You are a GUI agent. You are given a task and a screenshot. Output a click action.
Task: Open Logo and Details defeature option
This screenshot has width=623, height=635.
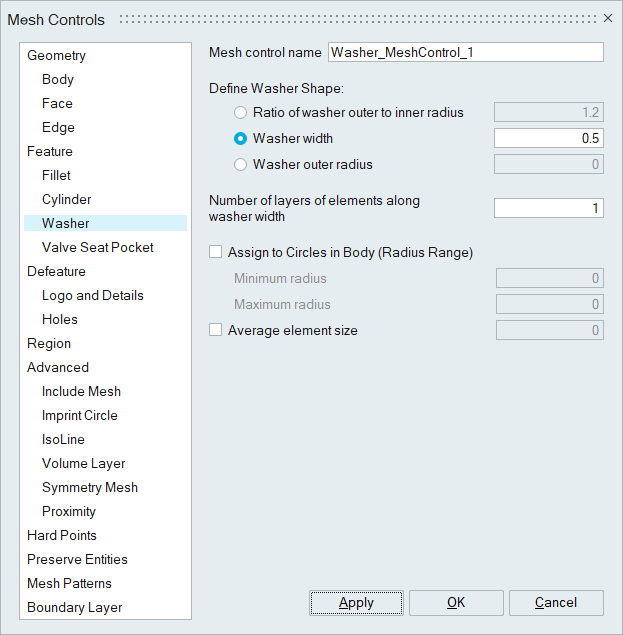tap(93, 296)
